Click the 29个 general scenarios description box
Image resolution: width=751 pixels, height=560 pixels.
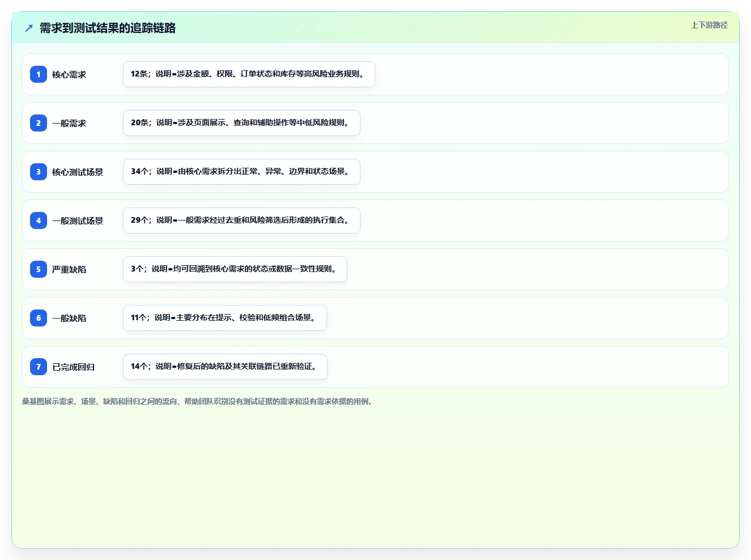241,220
